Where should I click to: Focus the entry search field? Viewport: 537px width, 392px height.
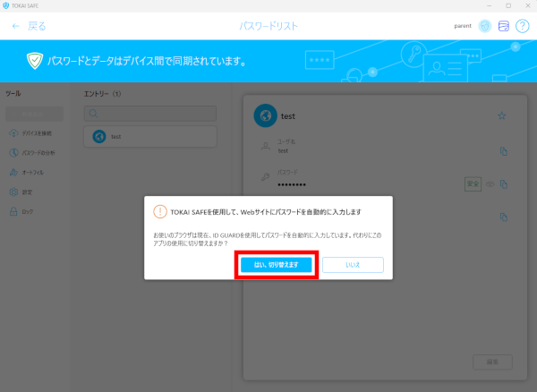(x=150, y=114)
